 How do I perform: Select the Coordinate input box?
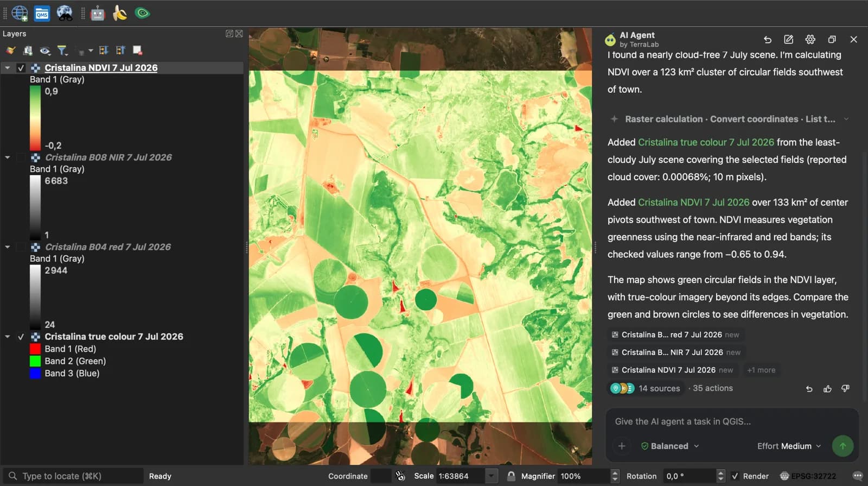pyautogui.click(x=381, y=476)
